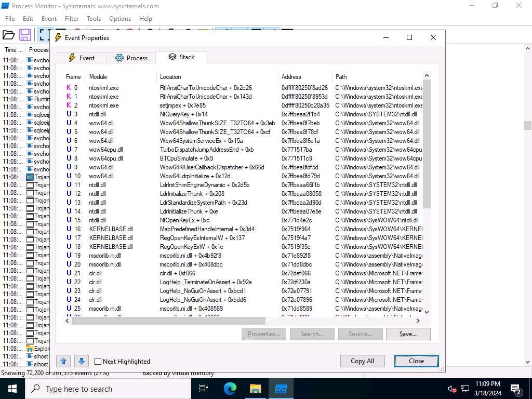Click the horizontal scrollbar right arrow
The image size is (532, 399).
coord(420,321)
